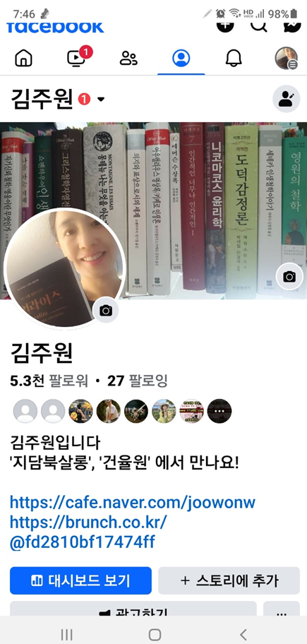The height and width of the screenshot is (644, 307).
Task: Open the cafe.naver.com/joowonw link
Action: coord(133,502)
